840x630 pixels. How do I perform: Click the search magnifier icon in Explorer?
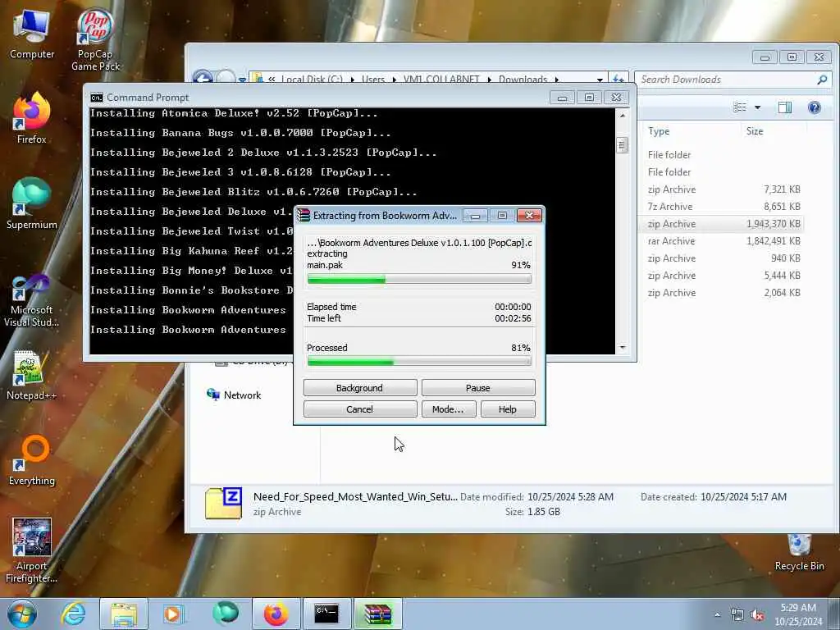(822, 80)
